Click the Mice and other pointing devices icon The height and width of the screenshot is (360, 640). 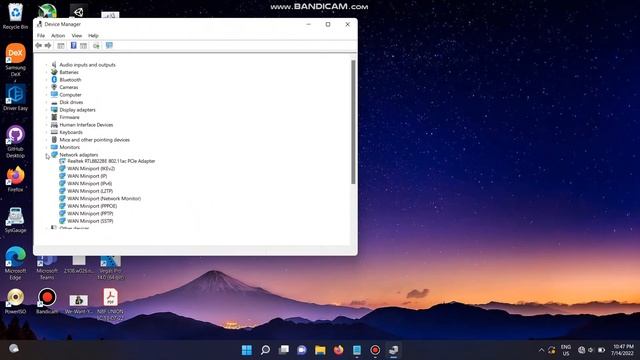(54, 140)
